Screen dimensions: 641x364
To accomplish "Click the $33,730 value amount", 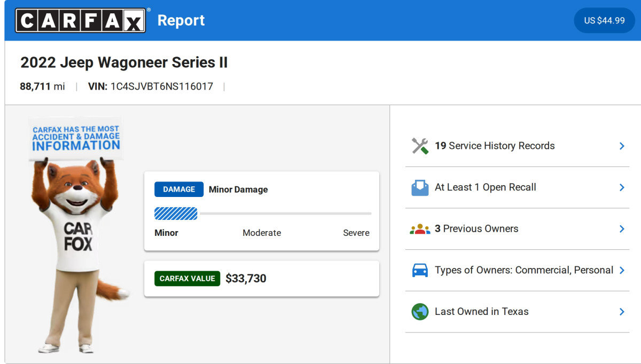I will point(246,279).
